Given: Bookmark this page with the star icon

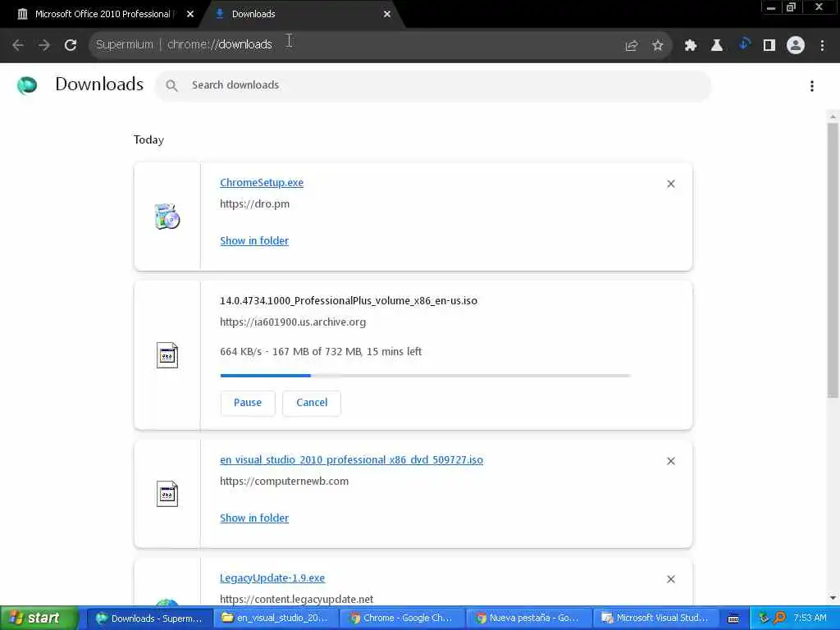Looking at the screenshot, I should tap(658, 46).
